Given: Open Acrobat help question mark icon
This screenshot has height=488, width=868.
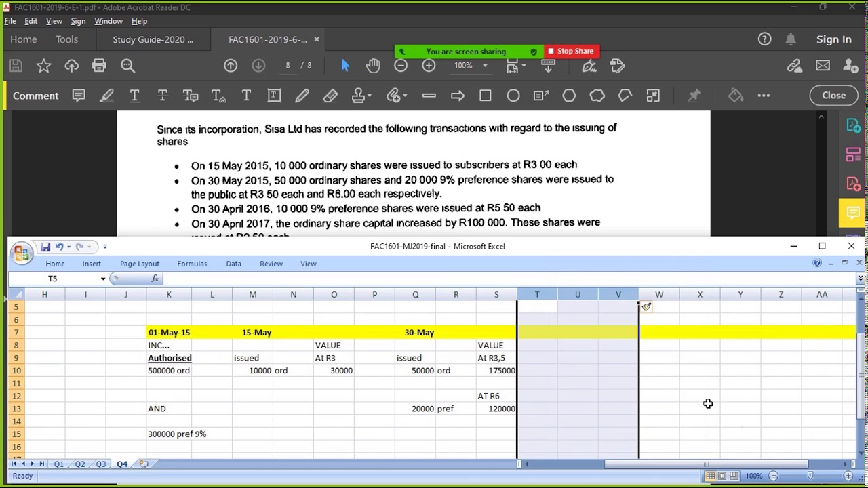Looking at the screenshot, I should [764, 39].
